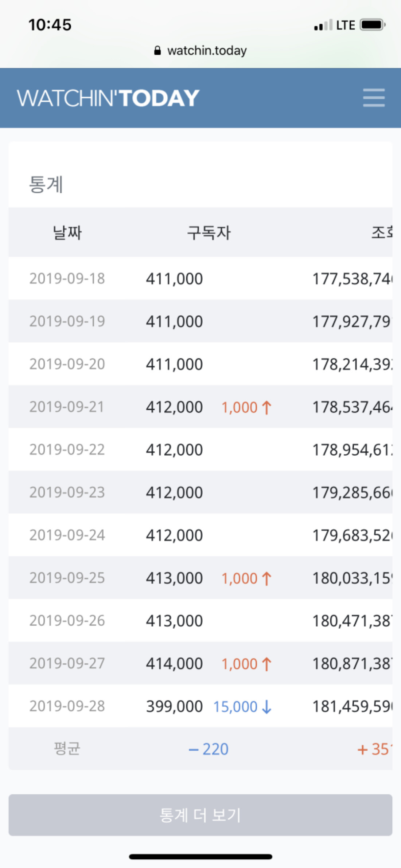
Task: Select the 2019-09-18 row date
Action: [67, 279]
